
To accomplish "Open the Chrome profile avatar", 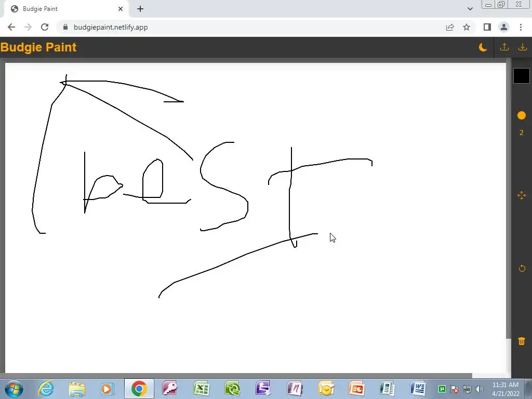I will [x=504, y=27].
